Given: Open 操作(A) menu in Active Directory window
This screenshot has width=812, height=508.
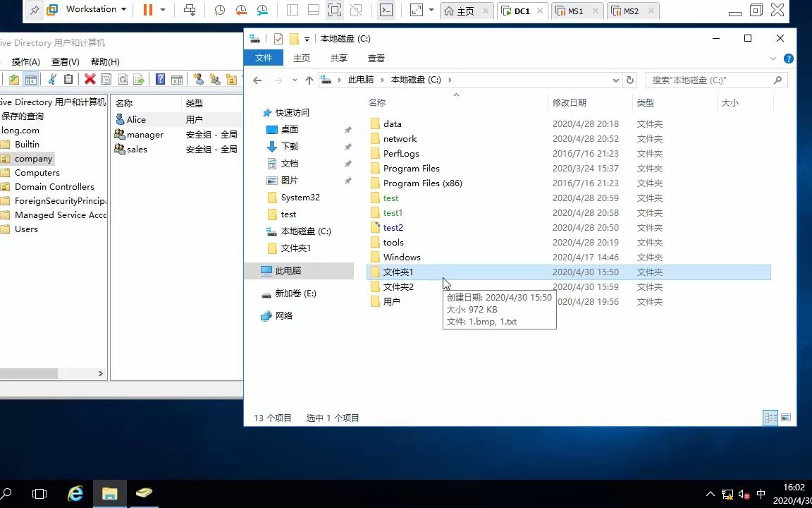Looking at the screenshot, I should [x=26, y=61].
